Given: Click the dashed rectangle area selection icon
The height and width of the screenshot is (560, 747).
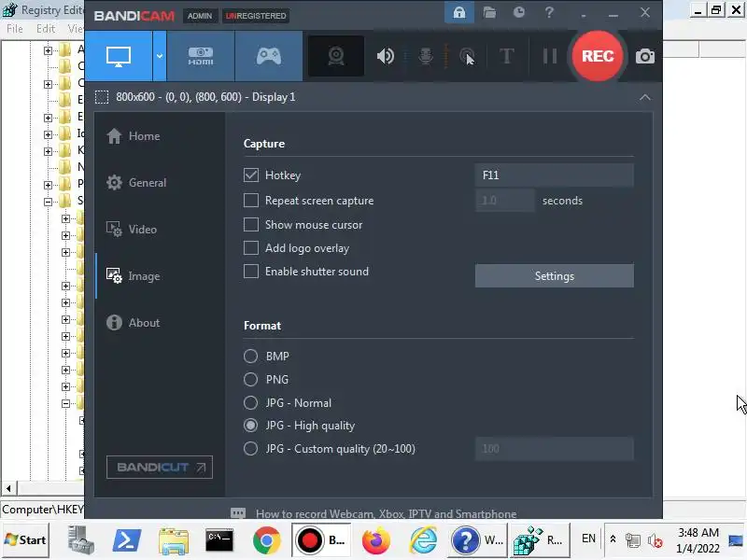Looking at the screenshot, I should pos(102,97).
